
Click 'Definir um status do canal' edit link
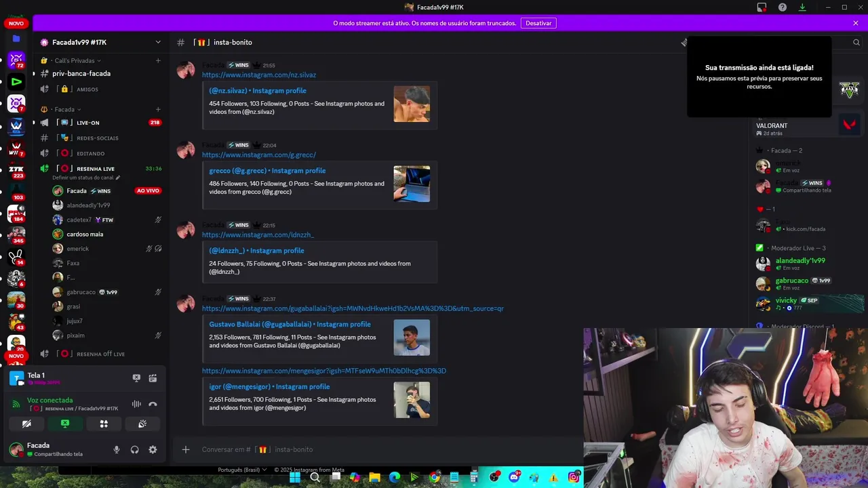tap(86, 178)
